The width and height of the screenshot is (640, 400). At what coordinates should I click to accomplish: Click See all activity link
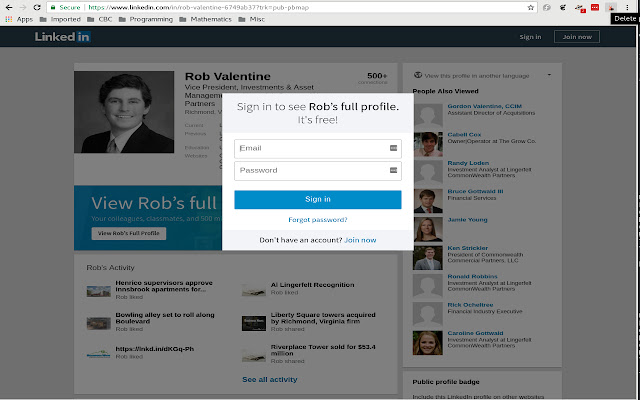coord(269,379)
